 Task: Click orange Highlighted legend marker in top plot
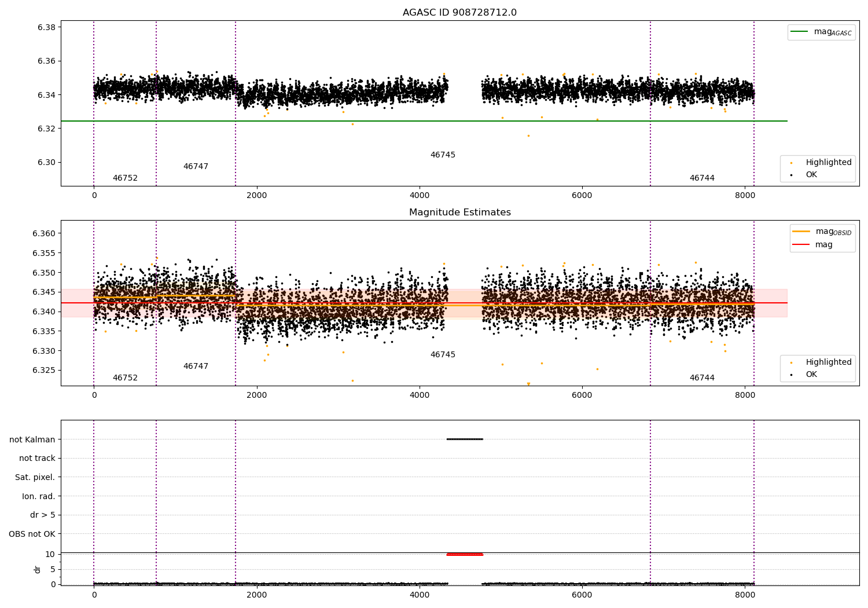click(791, 163)
